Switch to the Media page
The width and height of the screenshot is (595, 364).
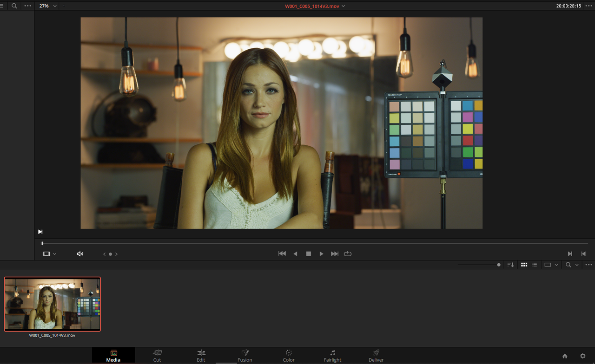(x=113, y=356)
